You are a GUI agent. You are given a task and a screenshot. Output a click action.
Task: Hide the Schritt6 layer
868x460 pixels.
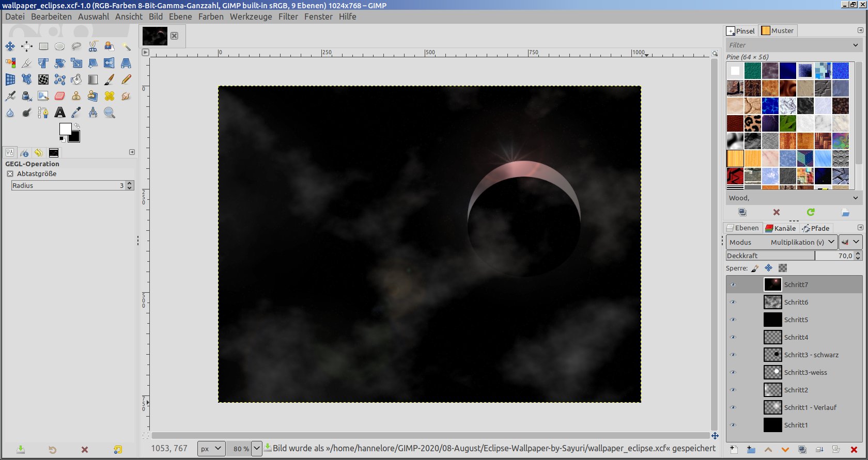[733, 302]
